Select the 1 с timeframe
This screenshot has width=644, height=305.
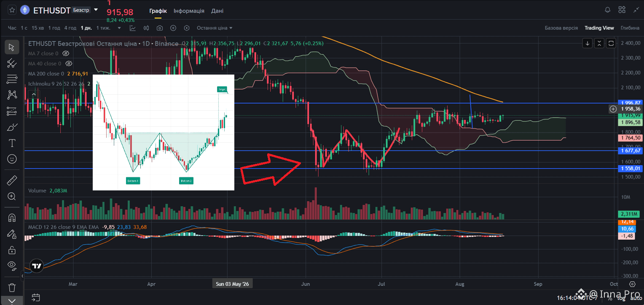tap(24, 28)
